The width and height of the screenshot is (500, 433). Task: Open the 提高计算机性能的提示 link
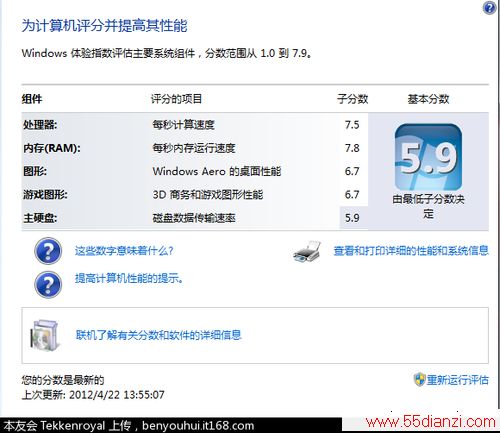coord(129,278)
